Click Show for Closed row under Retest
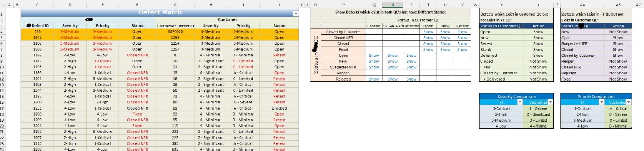This screenshot has height=151, width=644. (462, 43)
